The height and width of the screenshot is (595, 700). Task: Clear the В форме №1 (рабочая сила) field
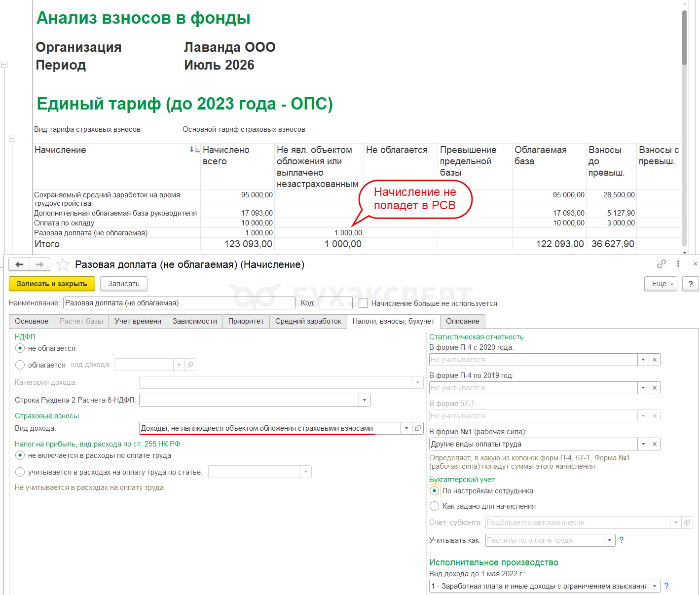click(655, 444)
